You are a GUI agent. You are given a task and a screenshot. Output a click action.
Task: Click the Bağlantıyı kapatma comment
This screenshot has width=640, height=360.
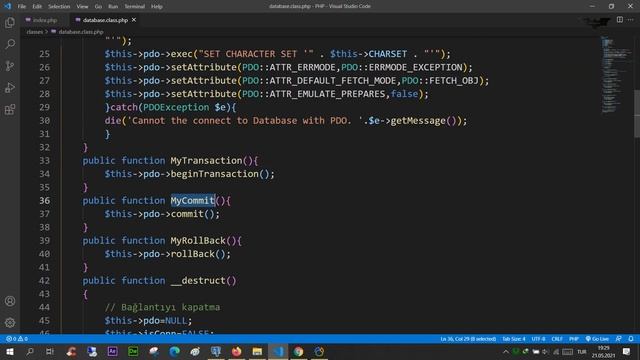click(162, 307)
